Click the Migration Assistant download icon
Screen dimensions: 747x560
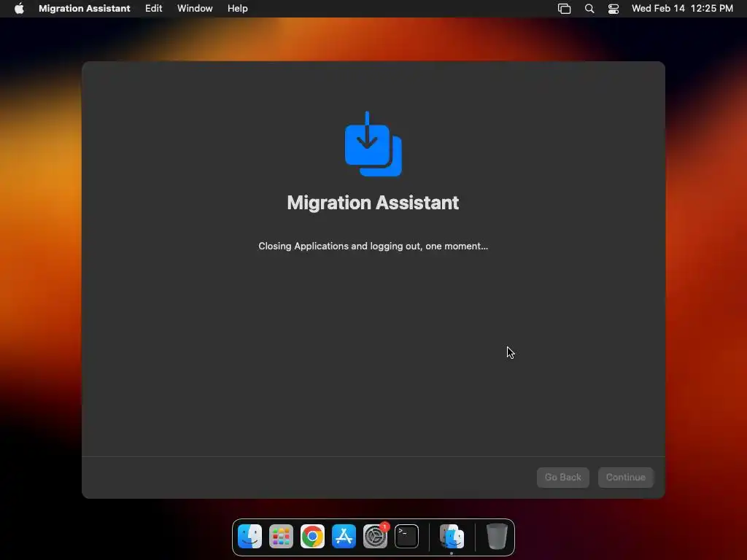(x=373, y=144)
